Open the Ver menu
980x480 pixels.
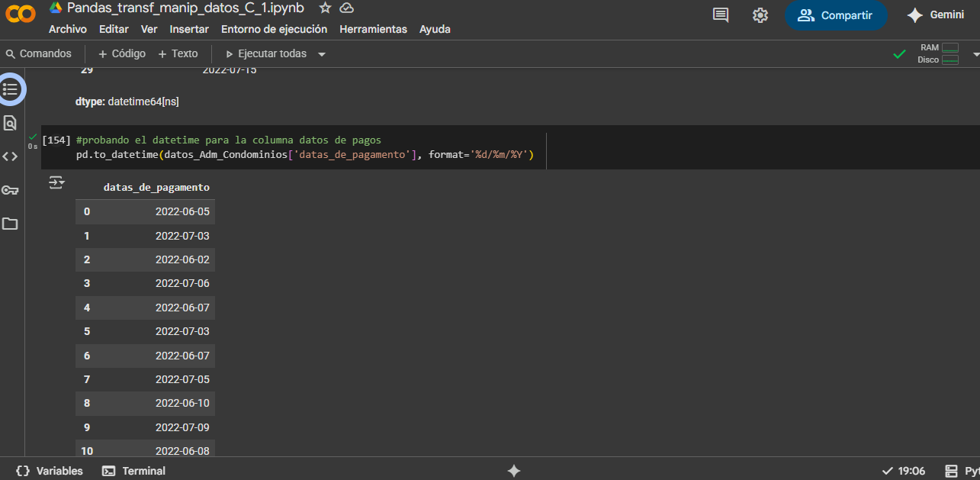click(x=149, y=29)
